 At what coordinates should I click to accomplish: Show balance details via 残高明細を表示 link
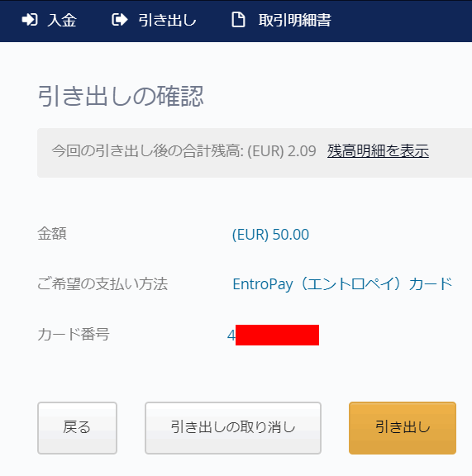point(378,151)
